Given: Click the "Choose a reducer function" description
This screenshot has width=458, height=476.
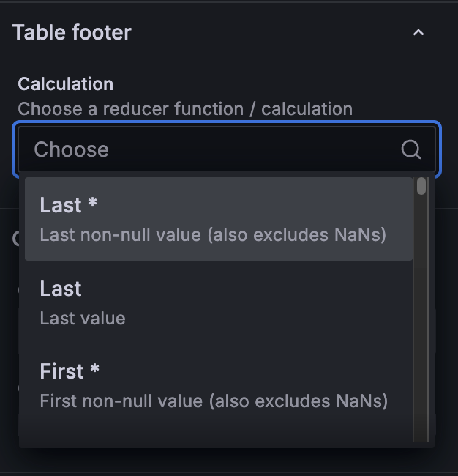Looking at the screenshot, I should click(x=184, y=109).
